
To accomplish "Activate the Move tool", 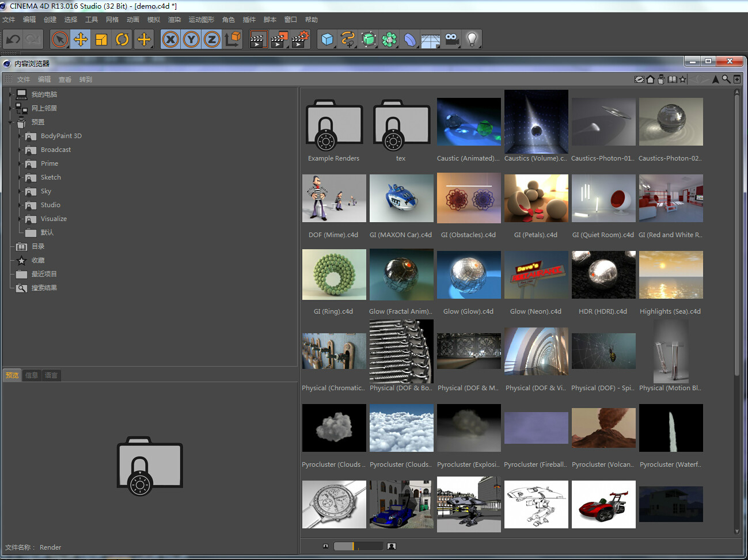I will (81, 39).
